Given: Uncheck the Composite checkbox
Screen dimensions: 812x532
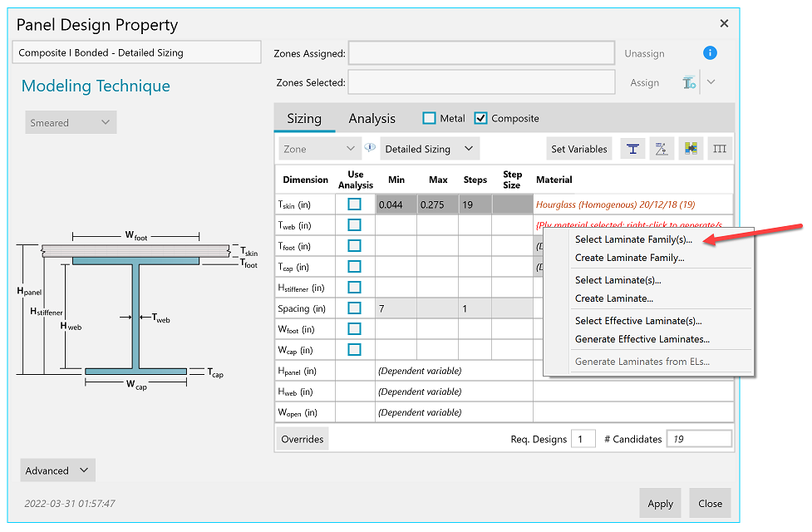Looking at the screenshot, I should pos(480,118).
